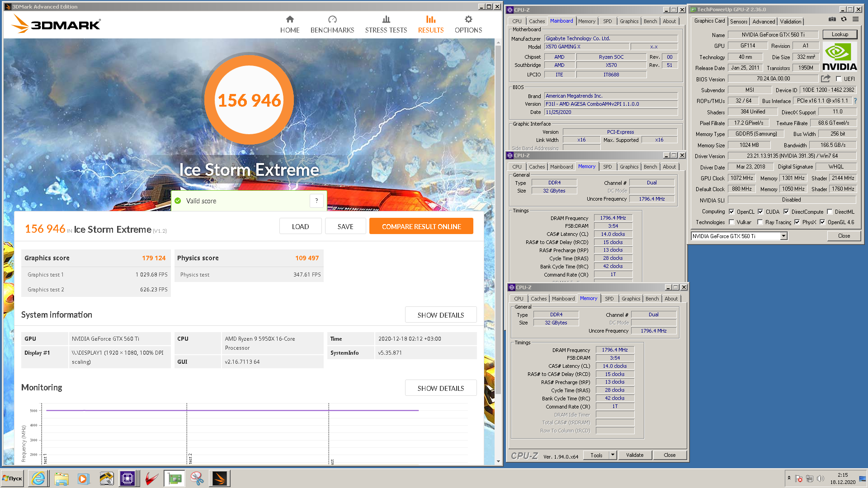The height and width of the screenshot is (488, 868).
Task: Open CPU tab in top CPU-Z window
Action: 517,21
